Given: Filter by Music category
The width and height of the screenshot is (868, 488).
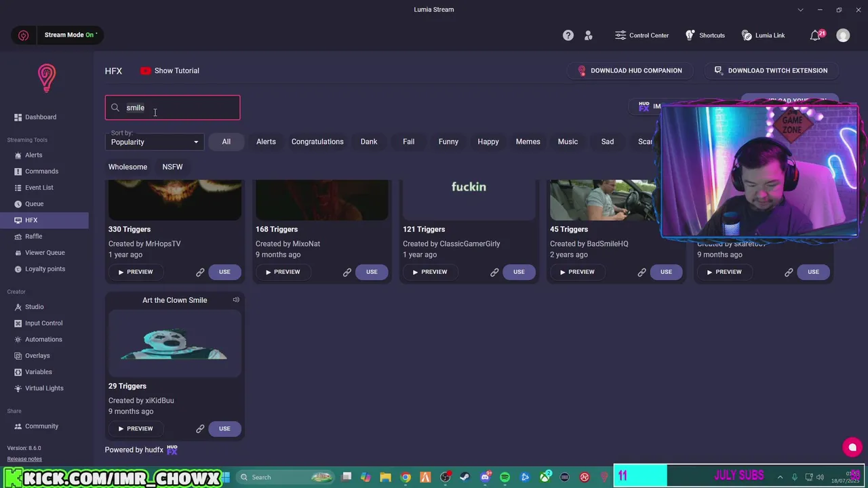Looking at the screenshot, I should coord(568,142).
